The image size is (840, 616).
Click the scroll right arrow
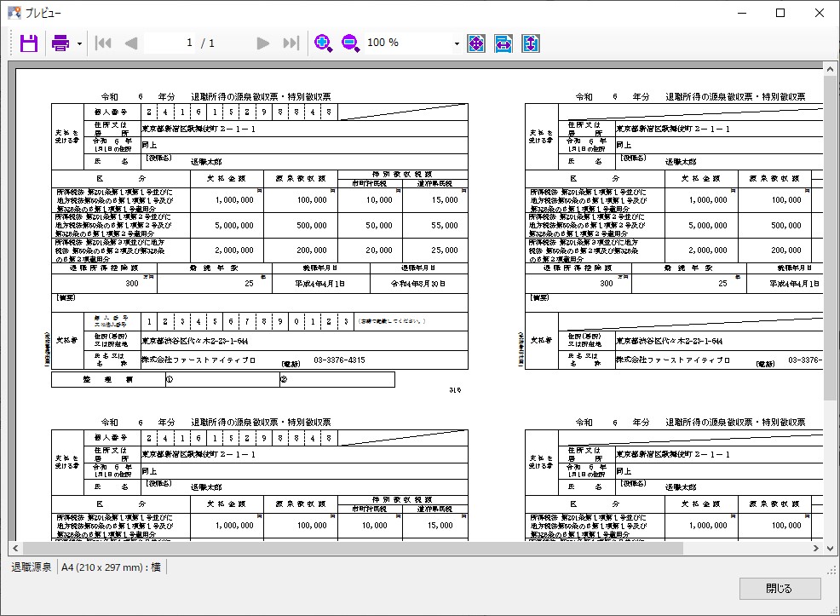tap(816, 548)
